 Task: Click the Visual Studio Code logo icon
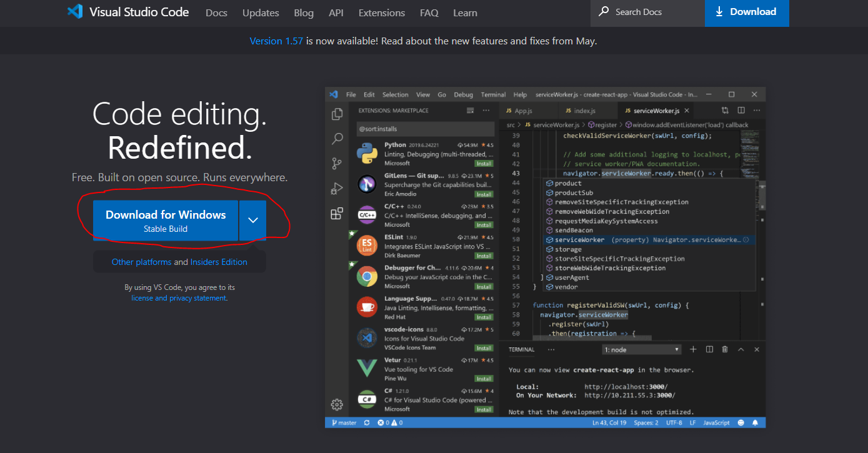[x=75, y=11]
